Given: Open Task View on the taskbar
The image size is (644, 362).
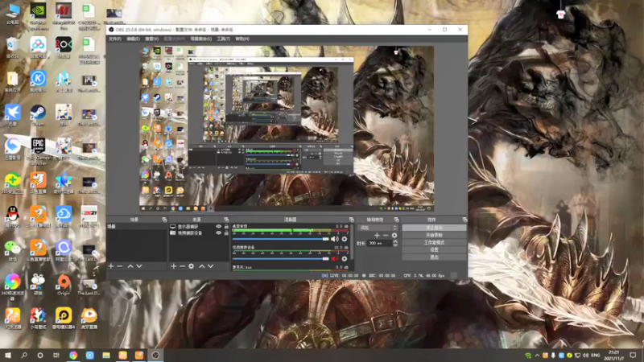Looking at the screenshot, I should click(56, 355).
